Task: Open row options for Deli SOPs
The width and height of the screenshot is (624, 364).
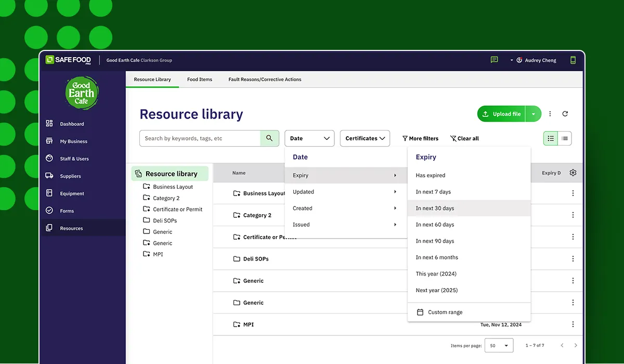Action: click(x=573, y=258)
